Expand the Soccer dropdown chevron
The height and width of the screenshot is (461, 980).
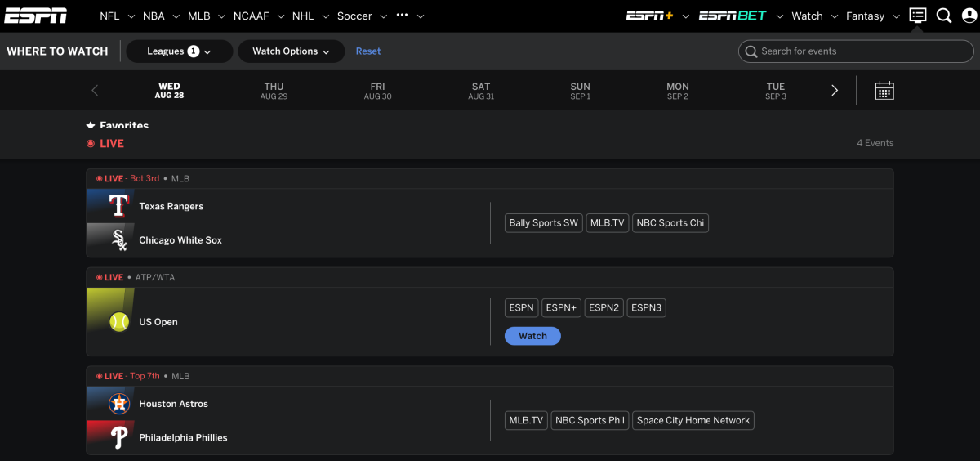[x=383, y=16]
